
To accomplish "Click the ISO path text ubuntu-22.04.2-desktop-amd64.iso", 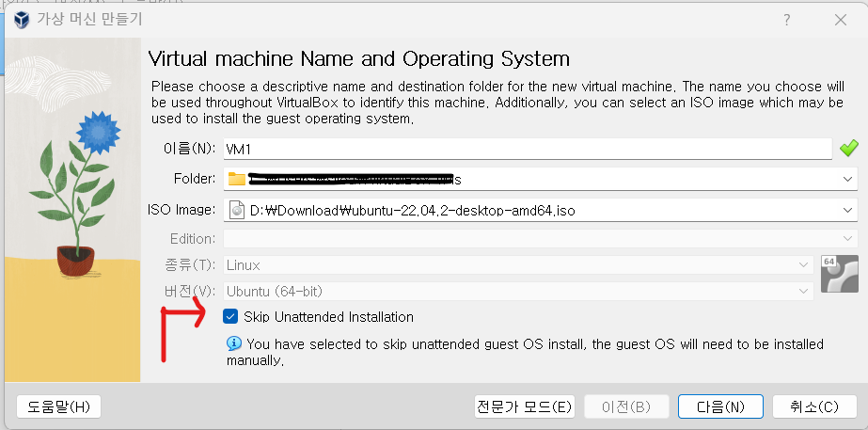I will [x=413, y=211].
